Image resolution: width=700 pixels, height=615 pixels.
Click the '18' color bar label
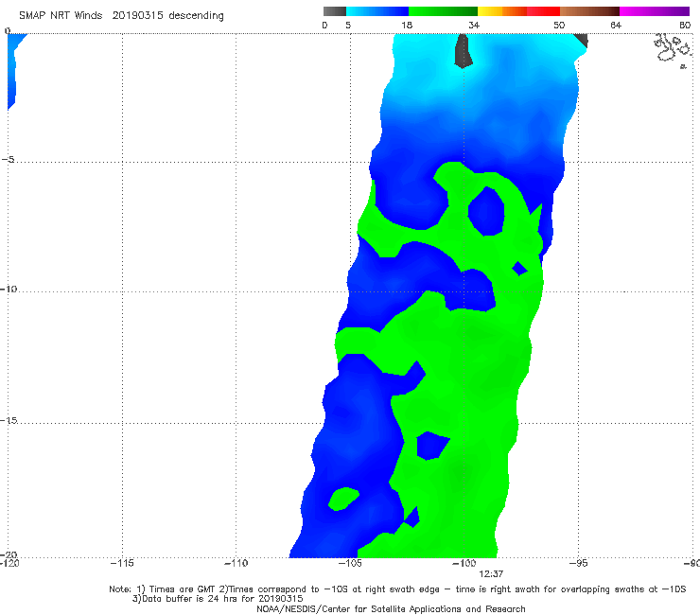coord(407,26)
